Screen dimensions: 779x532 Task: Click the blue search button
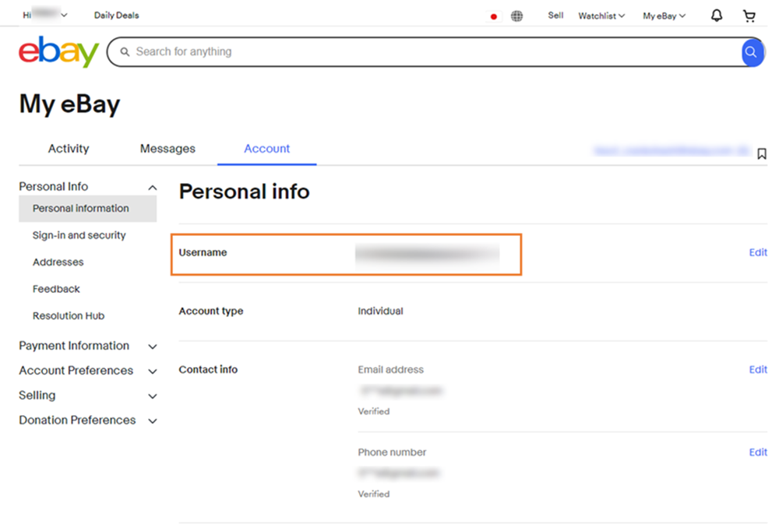click(753, 51)
